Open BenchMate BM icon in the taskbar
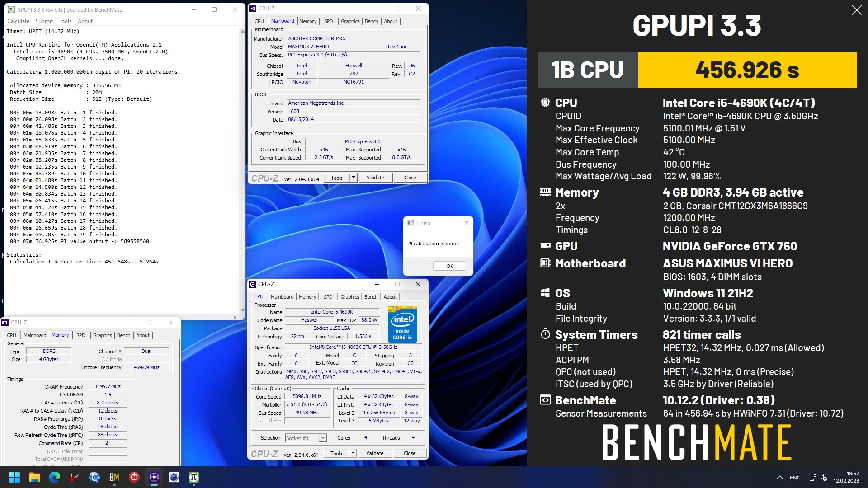The width and height of the screenshot is (868, 488). click(x=114, y=477)
